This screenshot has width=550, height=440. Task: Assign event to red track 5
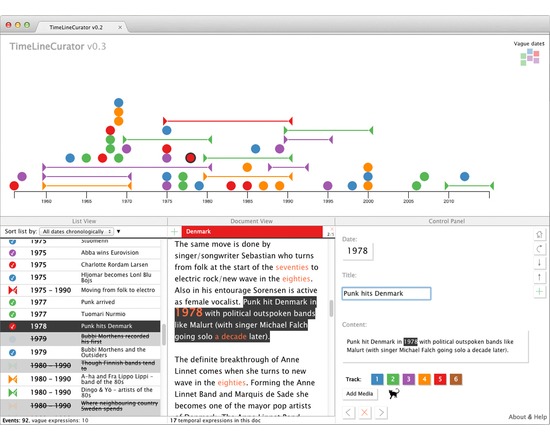[440, 379]
